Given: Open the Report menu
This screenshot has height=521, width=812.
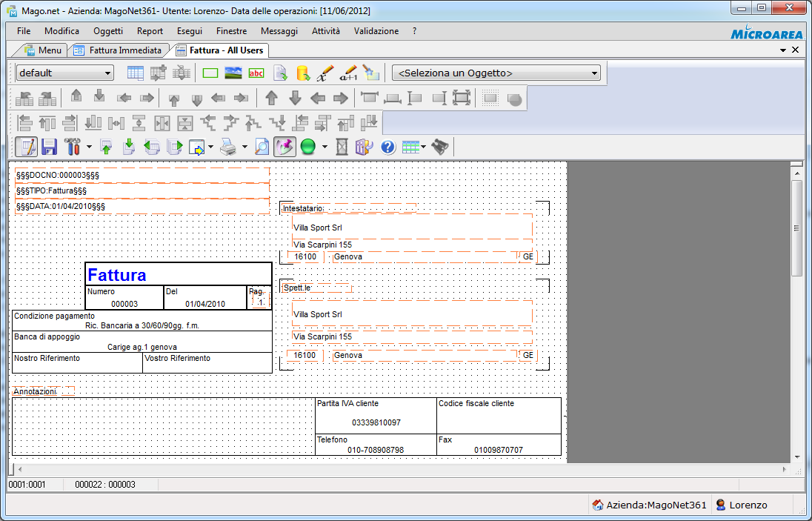Looking at the screenshot, I should [x=150, y=31].
